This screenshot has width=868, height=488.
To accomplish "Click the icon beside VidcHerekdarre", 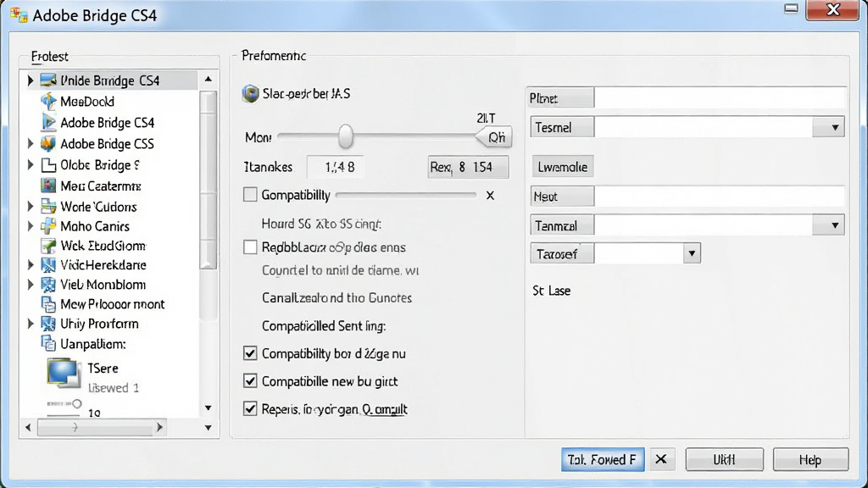I will [x=48, y=265].
